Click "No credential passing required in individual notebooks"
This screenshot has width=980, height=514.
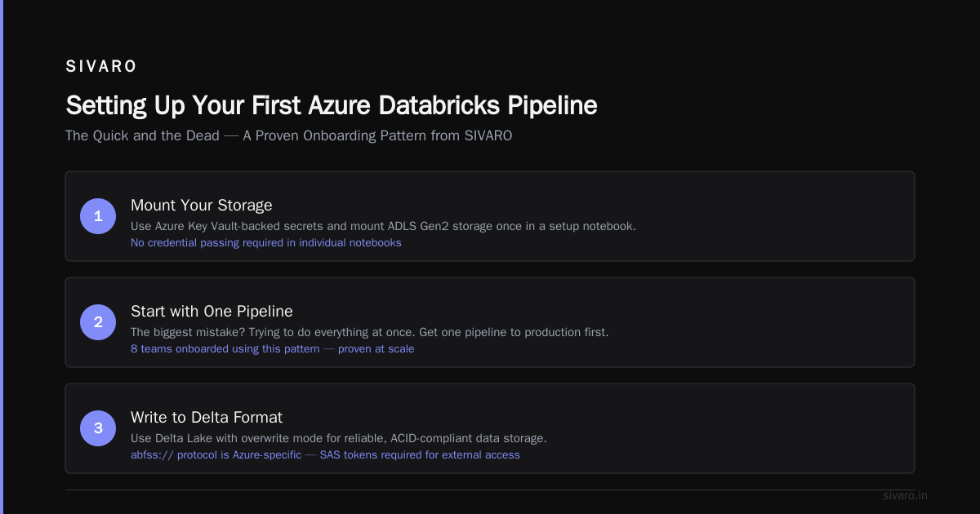click(266, 243)
